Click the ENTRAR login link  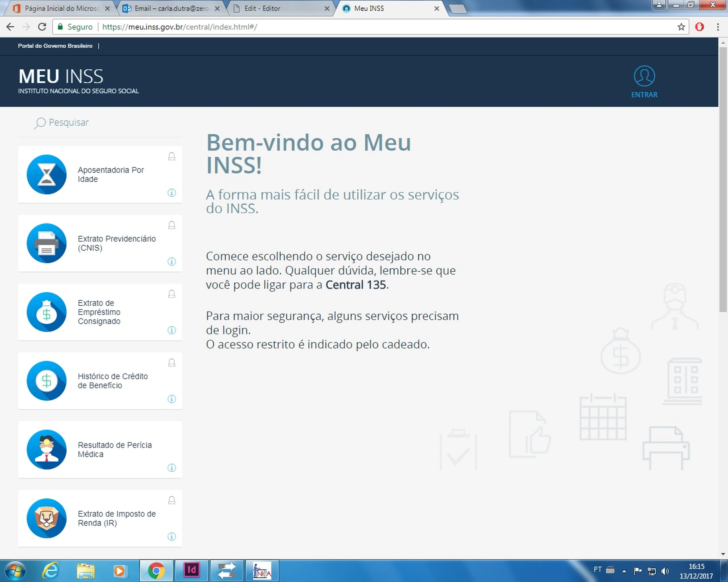click(x=644, y=95)
